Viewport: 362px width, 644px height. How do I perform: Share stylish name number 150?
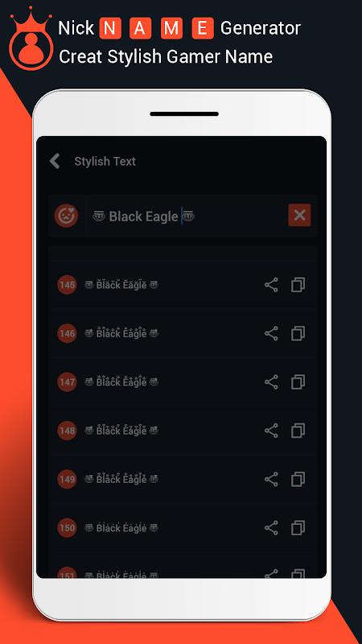tap(271, 528)
